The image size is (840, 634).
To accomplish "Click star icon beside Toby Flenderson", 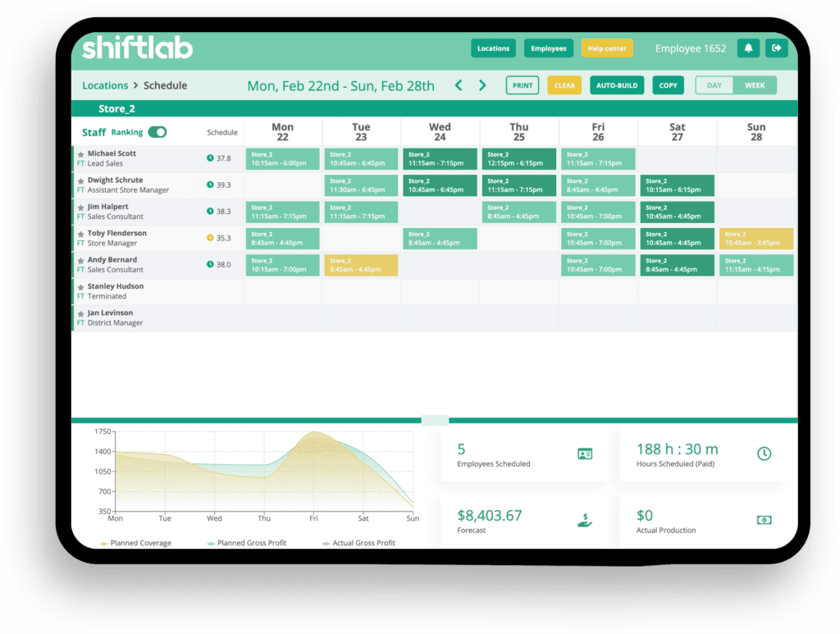I will (x=81, y=234).
